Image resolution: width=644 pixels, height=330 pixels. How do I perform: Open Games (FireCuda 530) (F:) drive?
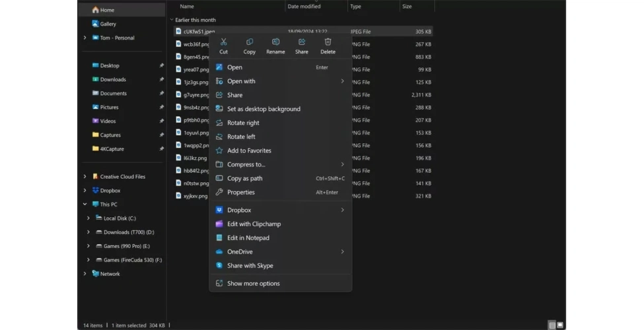coord(133,260)
